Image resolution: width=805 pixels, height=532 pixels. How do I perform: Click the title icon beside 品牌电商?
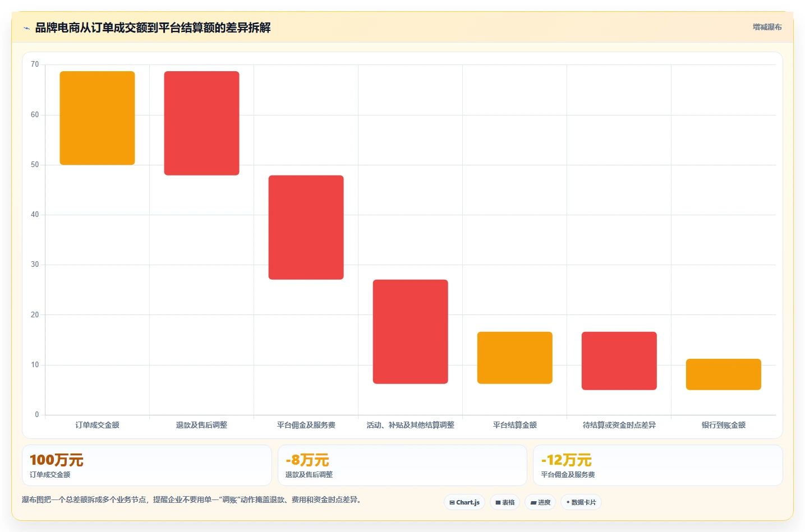point(26,28)
